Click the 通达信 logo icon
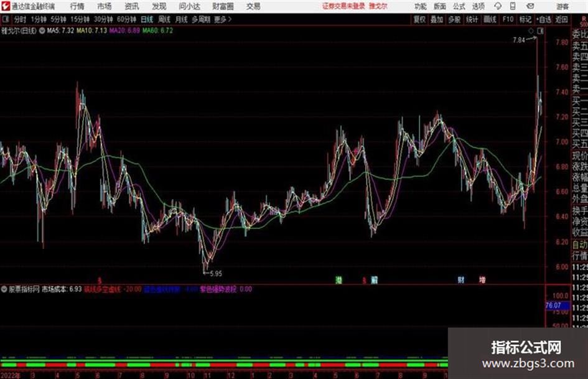The height and width of the screenshot is (379, 588). (x=6, y=6)
